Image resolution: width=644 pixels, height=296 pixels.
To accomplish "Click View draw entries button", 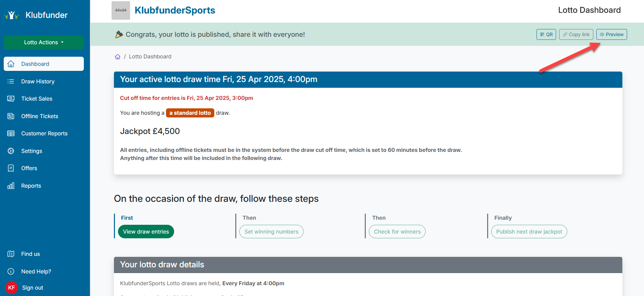I will [146, 232].
